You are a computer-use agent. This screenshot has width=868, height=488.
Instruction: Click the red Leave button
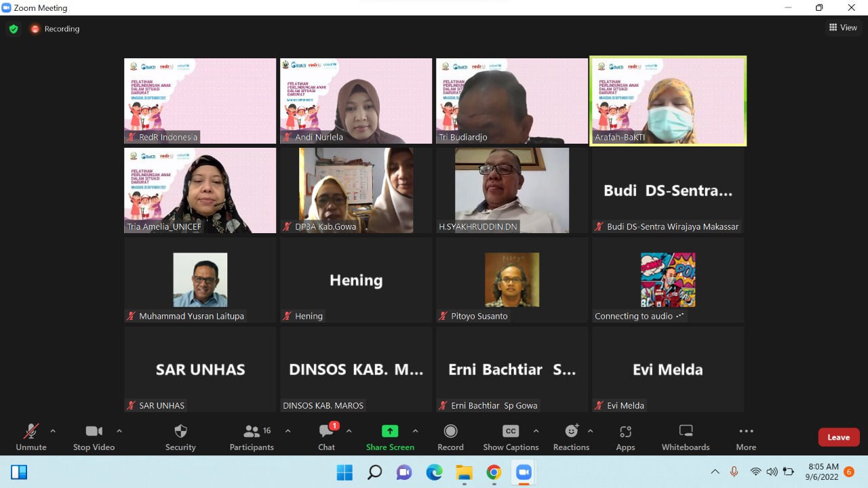839,437
